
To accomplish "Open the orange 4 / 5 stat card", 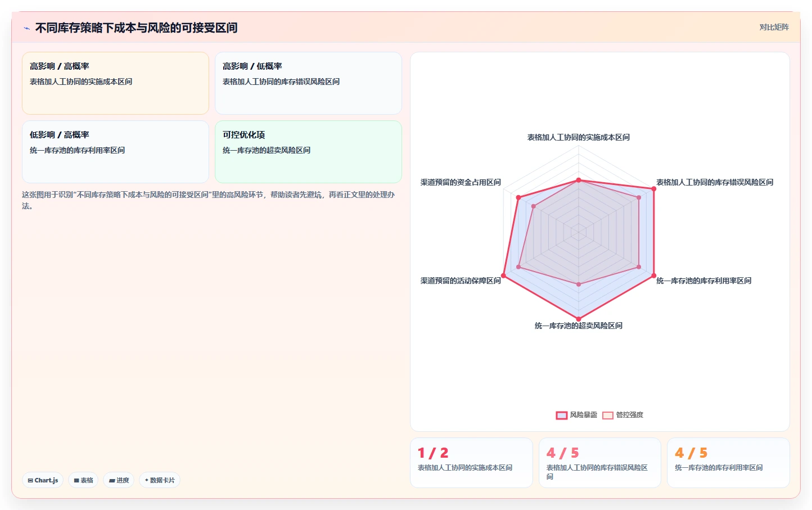I will pos(728,463).
